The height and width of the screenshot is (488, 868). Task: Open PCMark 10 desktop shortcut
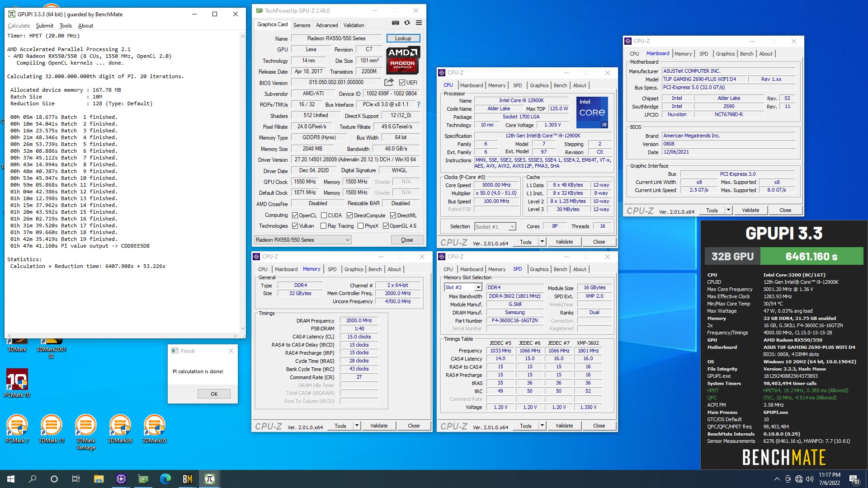tap(17, 383)
